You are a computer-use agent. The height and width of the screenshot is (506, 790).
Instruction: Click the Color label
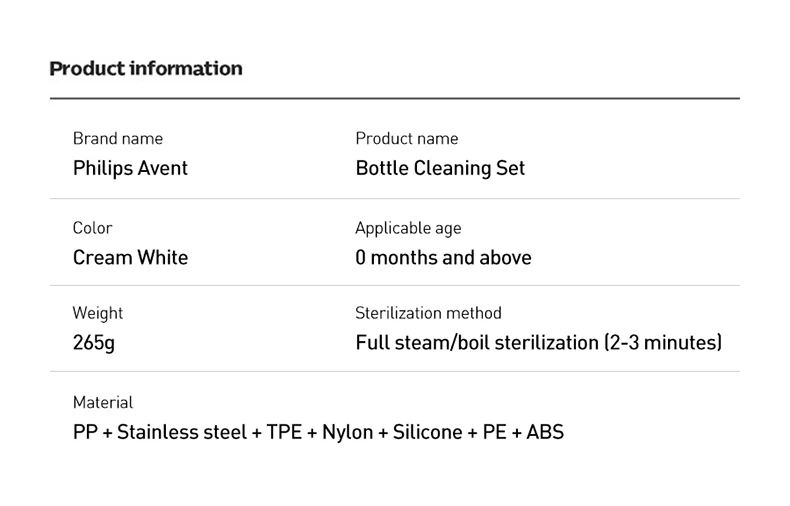coord(93,228)
